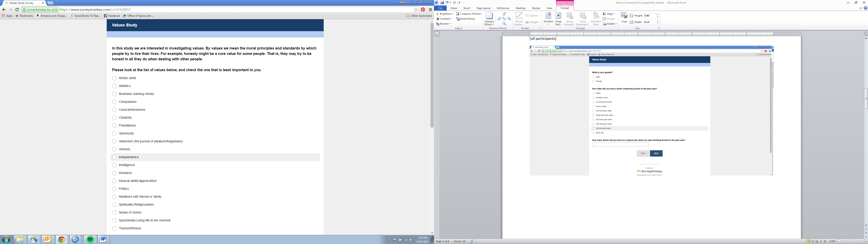Reload the SurveyMonkey page
The height and width of the screenshot is (244, 868).
17,10
